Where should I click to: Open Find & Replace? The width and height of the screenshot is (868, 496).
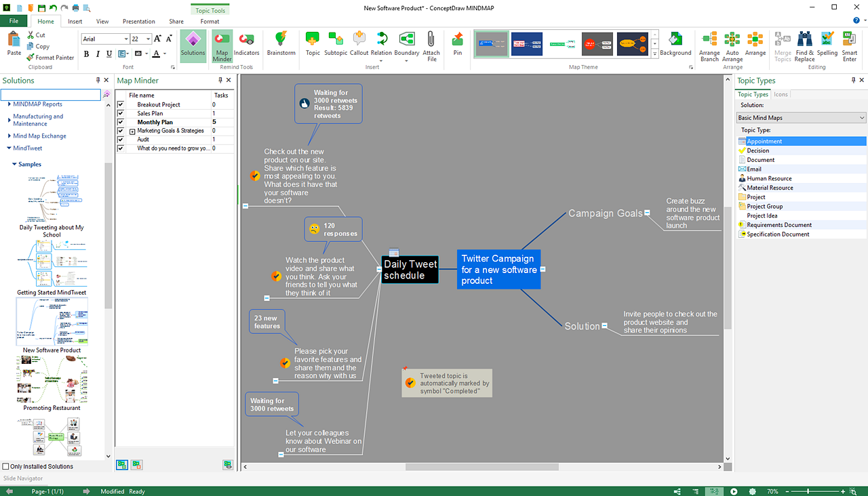[x=805, y=45]
